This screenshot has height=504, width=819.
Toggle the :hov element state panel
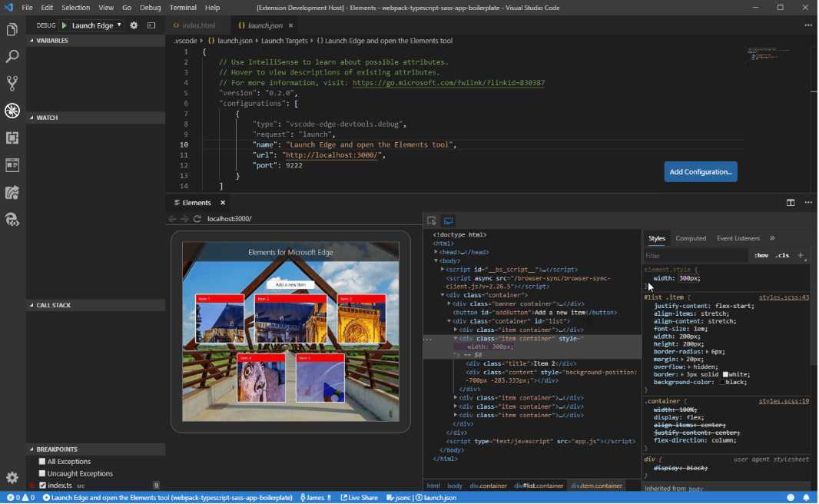(761, 255)
